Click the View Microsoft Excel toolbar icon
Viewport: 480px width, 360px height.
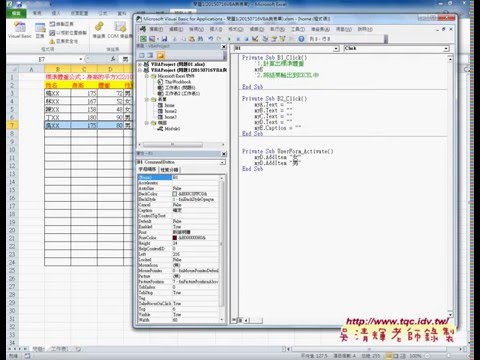click(x=143, y=39)
